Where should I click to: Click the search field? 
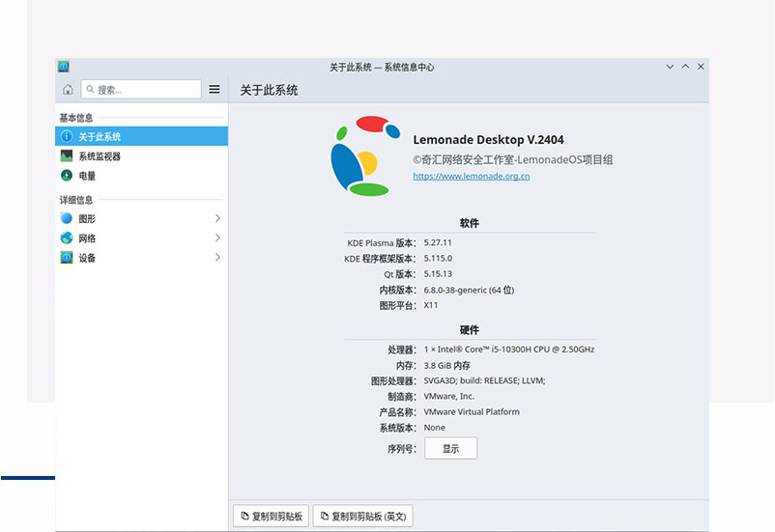click(141, 90)
